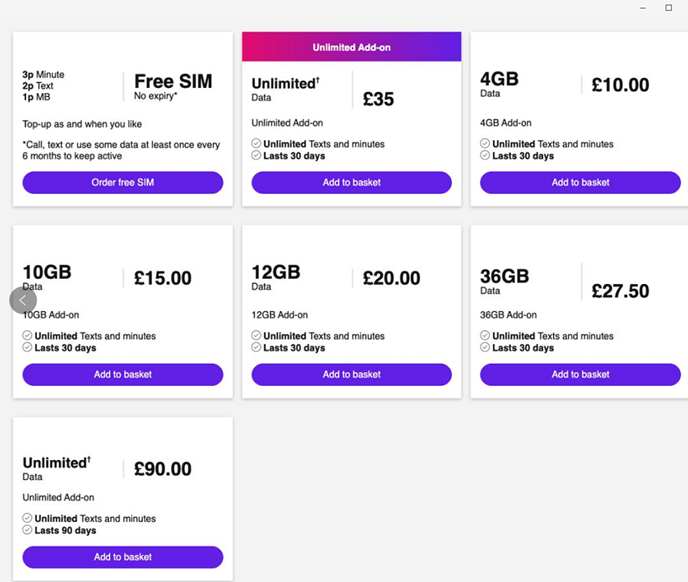Click checkmark beside Unlimited Texts in 36GB card
688x582 pixels.
pyautogui.click(x=485, y=336)
